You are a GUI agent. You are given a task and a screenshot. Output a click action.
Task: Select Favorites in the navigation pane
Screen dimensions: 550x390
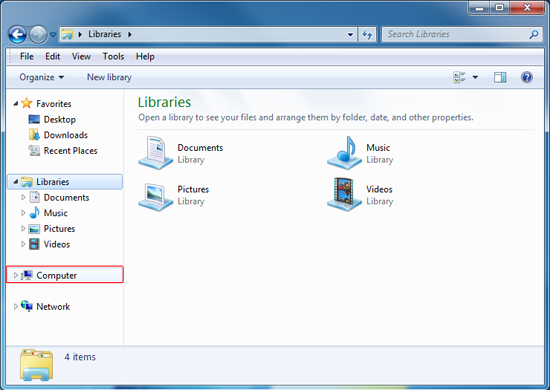point(54,104)
